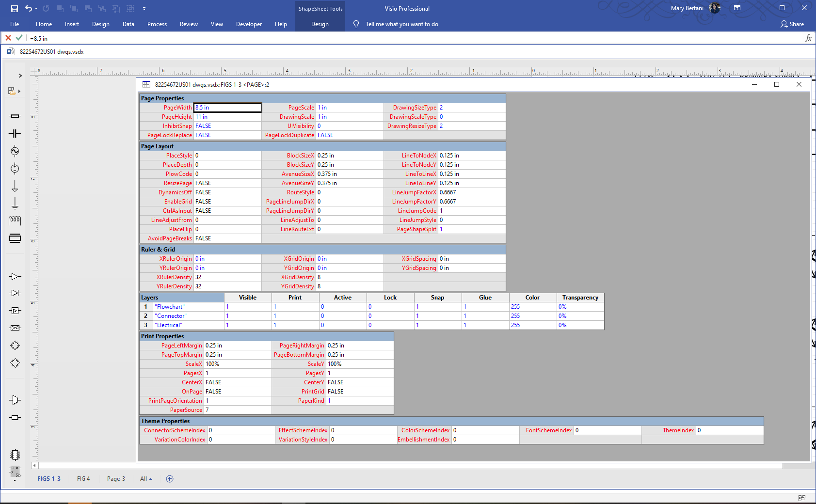Switch to the FIG 4 page tab

(83, 479)
